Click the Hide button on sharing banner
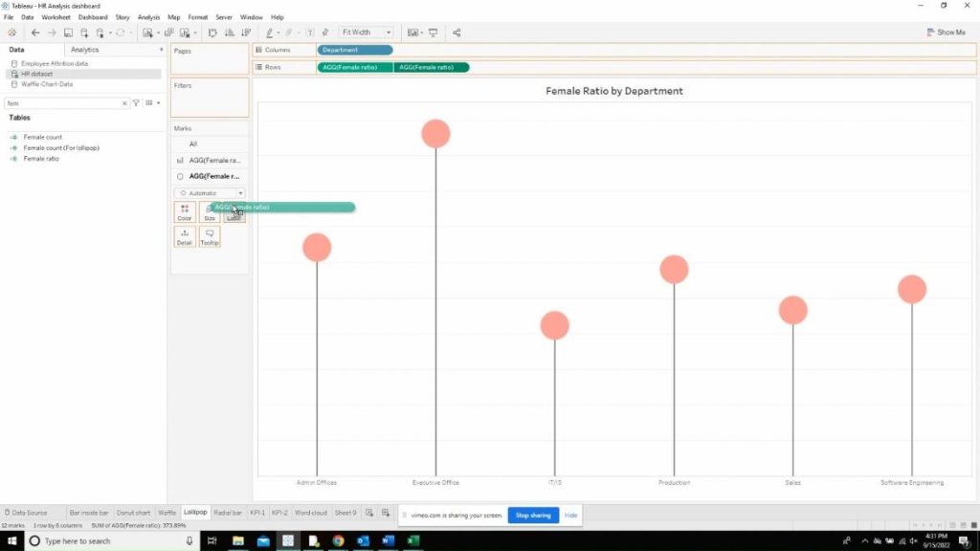This screenshot has height=551, width=980. [x=570, y=515]
